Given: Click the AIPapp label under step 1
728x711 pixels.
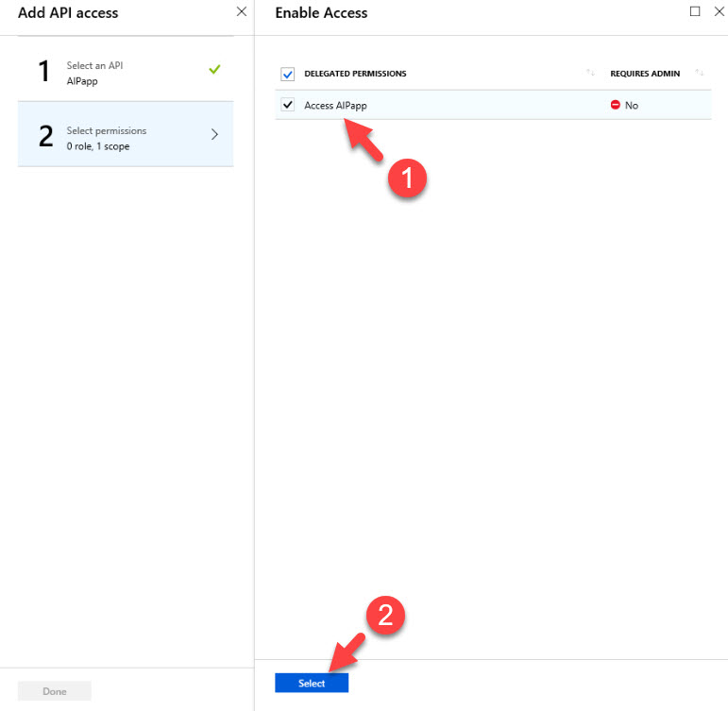Looking at the screenshot, I should [82, 81].
